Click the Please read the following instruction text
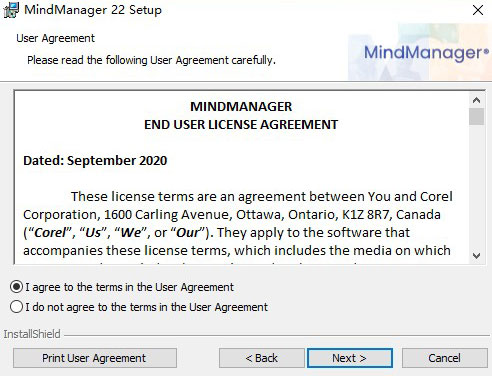 151,60
